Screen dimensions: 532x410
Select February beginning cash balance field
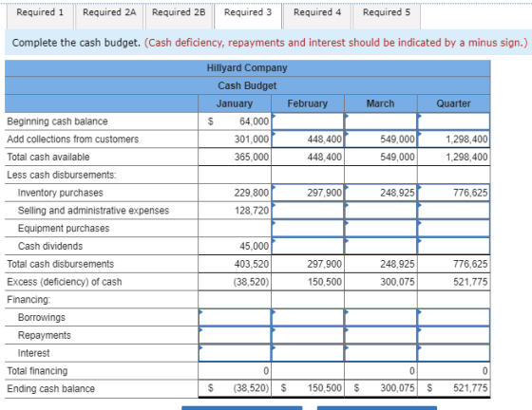tap(308, 121)
